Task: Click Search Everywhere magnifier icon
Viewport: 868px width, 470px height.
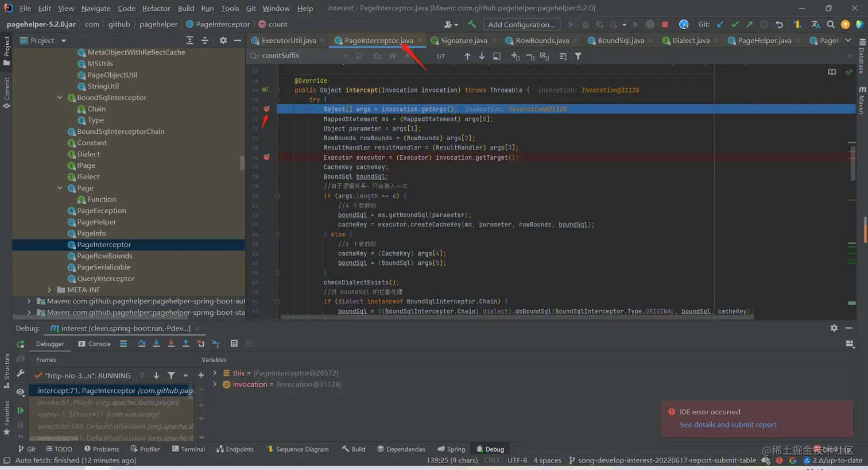Action: coord(831,24)
